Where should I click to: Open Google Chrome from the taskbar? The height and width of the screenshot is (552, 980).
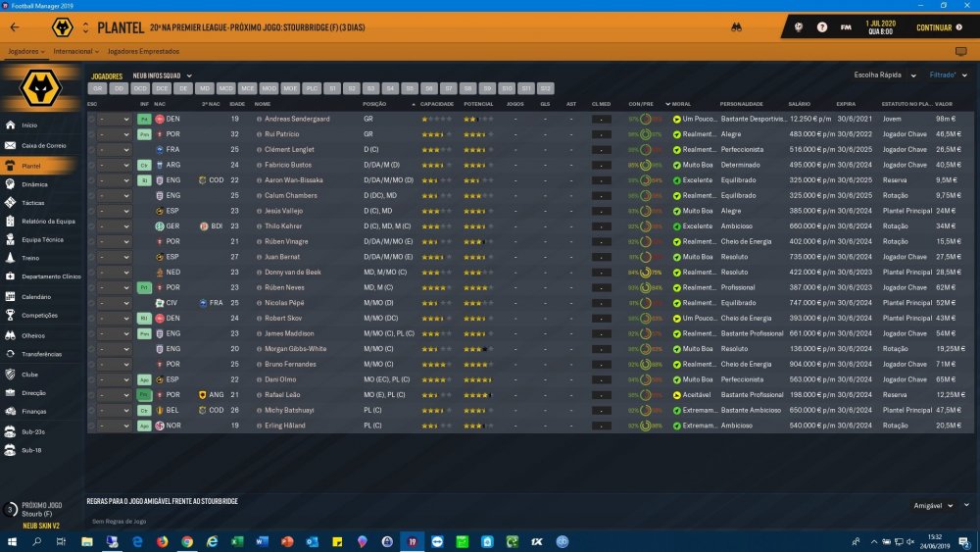click(187, 541)
